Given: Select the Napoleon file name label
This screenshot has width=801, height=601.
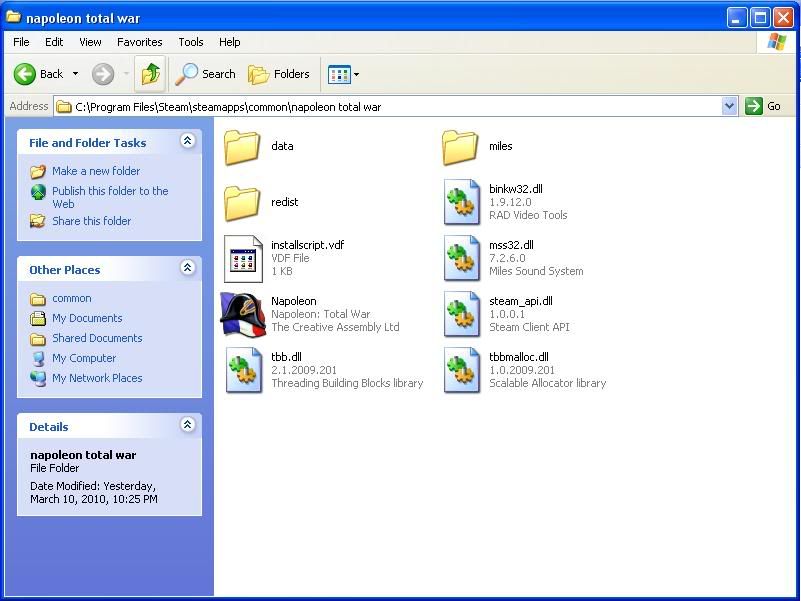Looking at the screenshot, I should click(x=294, y=302).
